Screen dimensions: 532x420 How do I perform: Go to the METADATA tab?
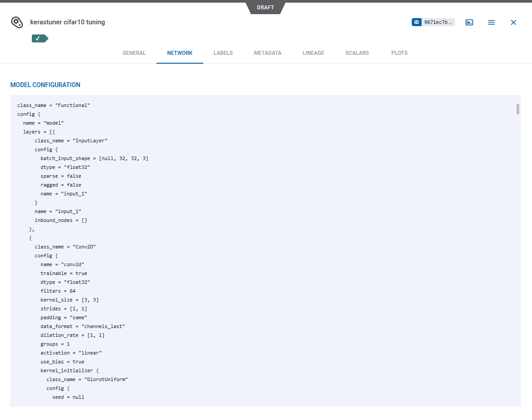268,53
